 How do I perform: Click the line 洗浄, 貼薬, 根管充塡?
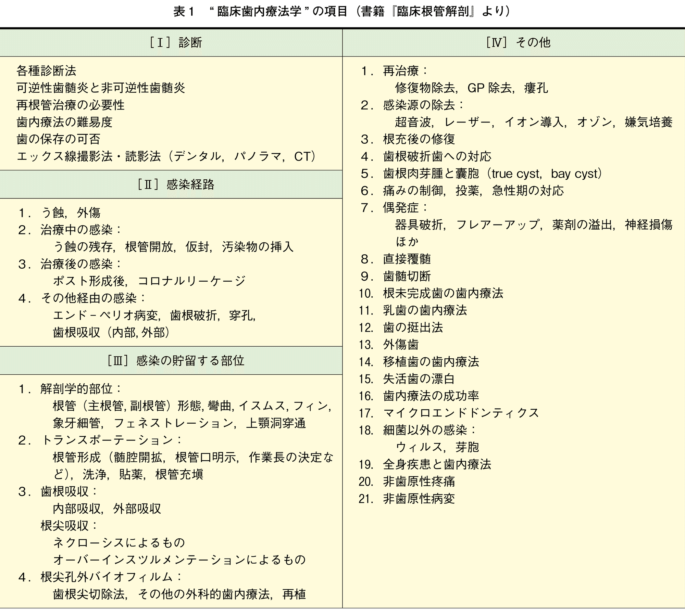click(128, 475)
